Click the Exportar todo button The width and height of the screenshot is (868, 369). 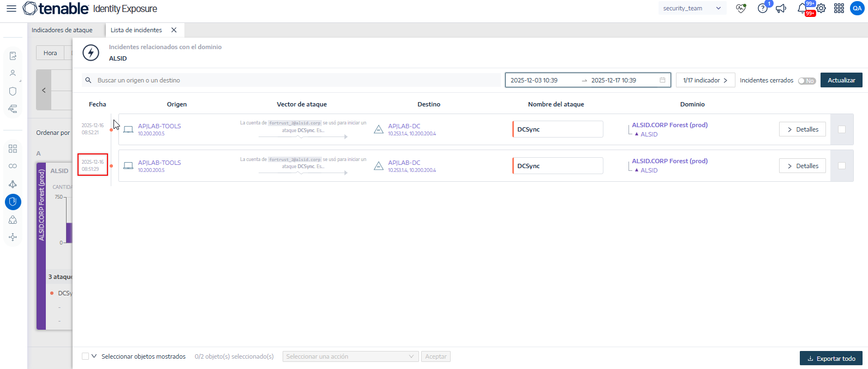click(x=830, y=359)
